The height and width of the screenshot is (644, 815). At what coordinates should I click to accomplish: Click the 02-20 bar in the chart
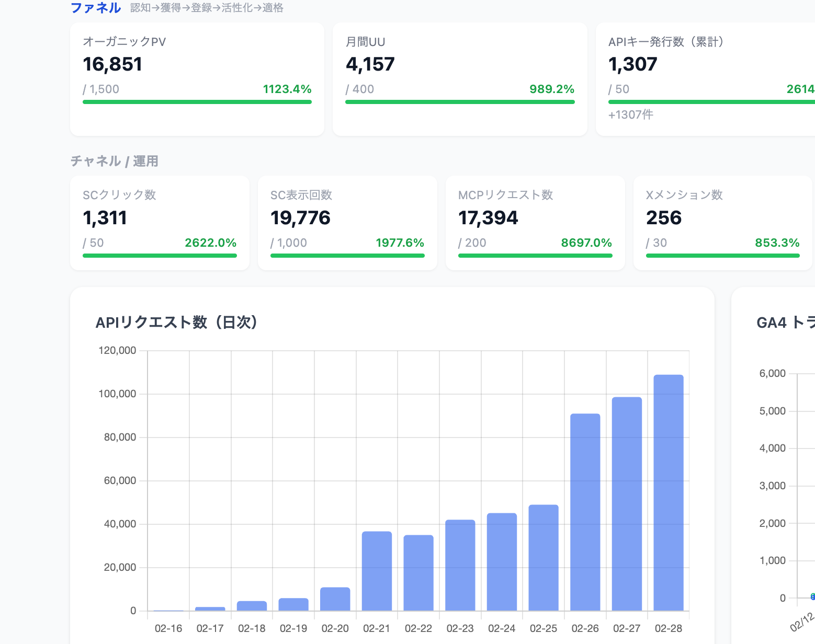[335, 599]
